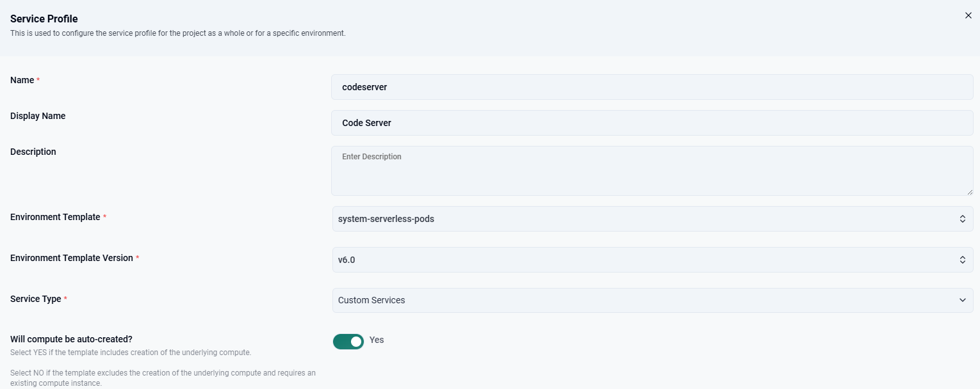Image resolution: width=980 pixels, height=389 pixels.
Task: Click the Environment Template Version label
Action: [72, 258]
